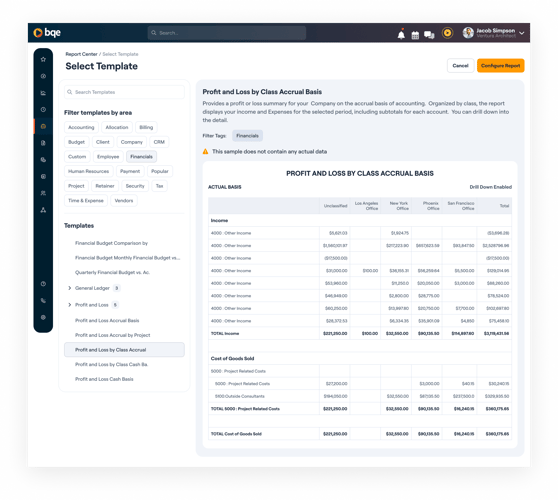Image resolution: width=558 pixels, height=500 pixels.
Task: Open Quarterly Financial Budget vs. Ac. template
Action: [112, 272]
